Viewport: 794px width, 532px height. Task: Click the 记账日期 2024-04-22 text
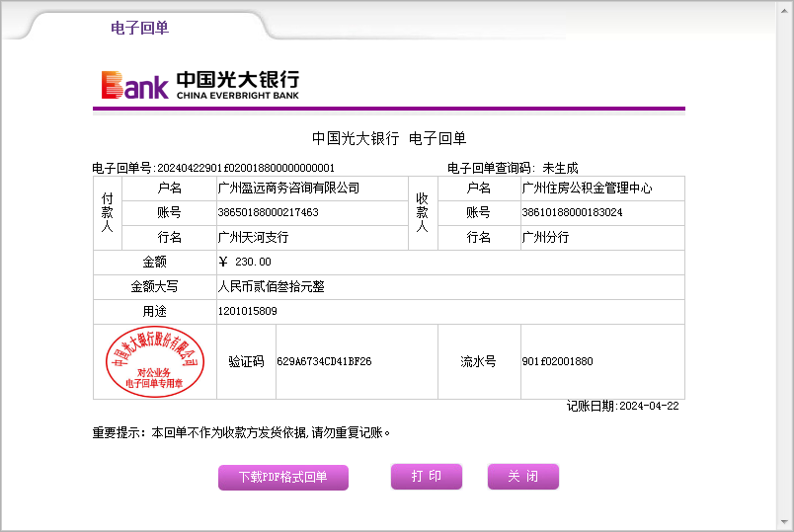tap(622, 406)
